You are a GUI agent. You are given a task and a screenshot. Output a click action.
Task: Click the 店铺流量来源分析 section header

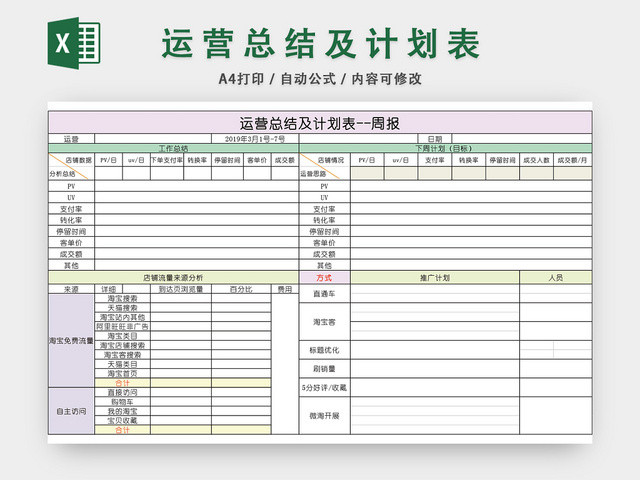pos(173,278)
